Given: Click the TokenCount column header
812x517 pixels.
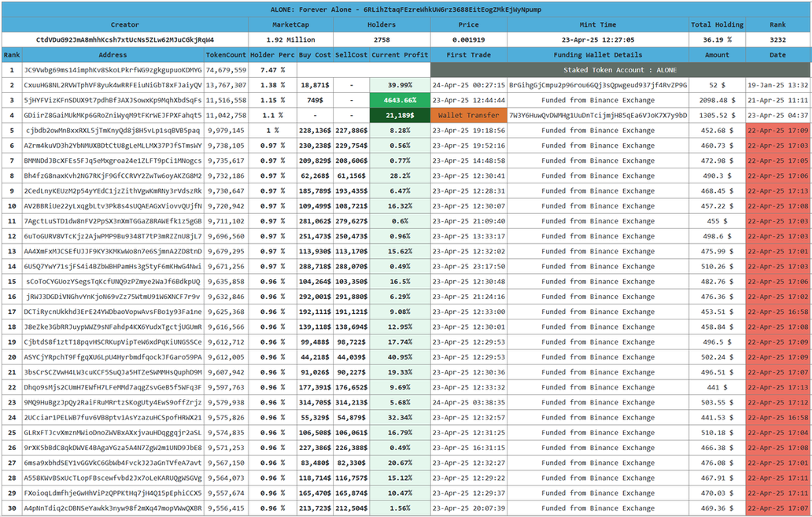Looking at the screenshot, I should [x=226, y=55].
